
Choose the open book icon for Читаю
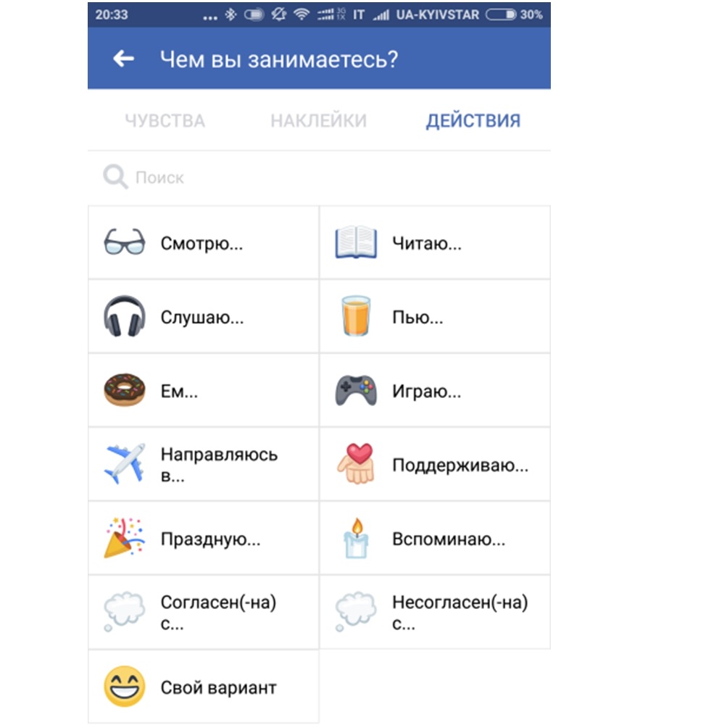point(356,242)
